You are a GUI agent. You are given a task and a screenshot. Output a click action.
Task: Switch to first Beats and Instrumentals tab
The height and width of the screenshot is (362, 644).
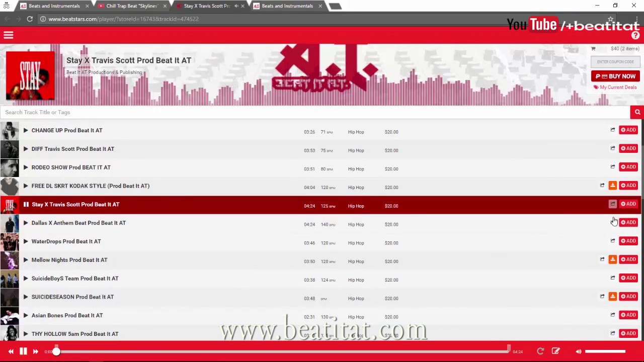[54, 6]
